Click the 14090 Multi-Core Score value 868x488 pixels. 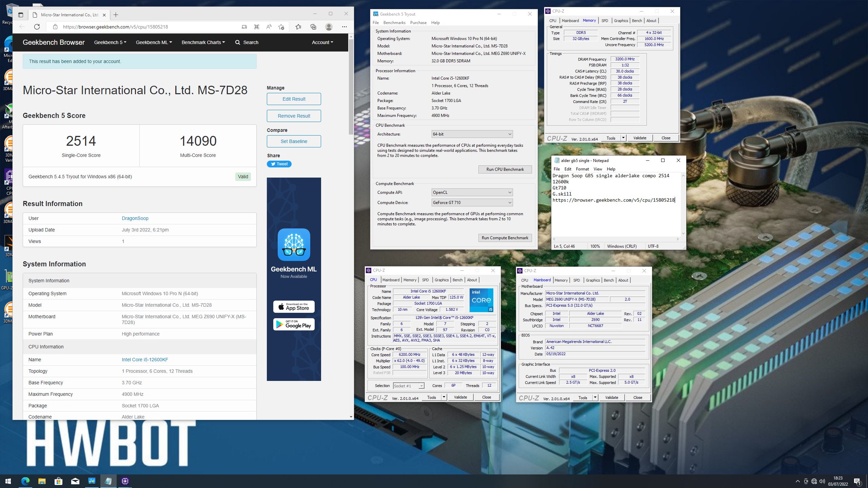point(198,141)
